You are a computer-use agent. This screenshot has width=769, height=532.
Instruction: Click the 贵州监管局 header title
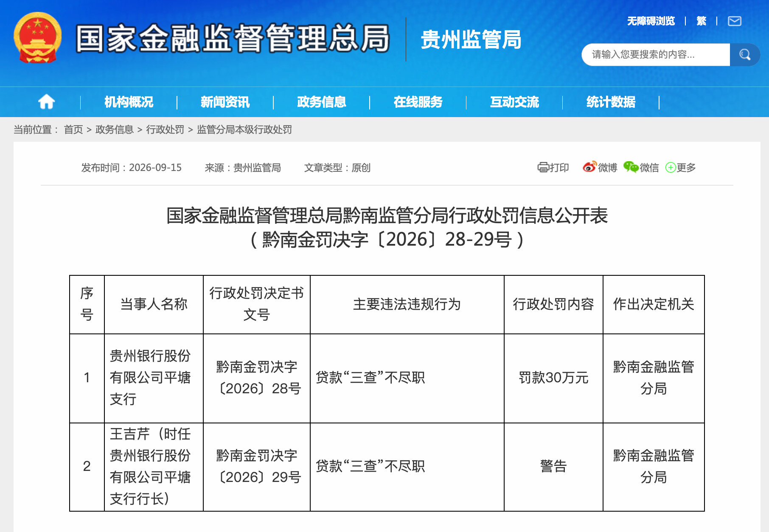coord(471,39)
